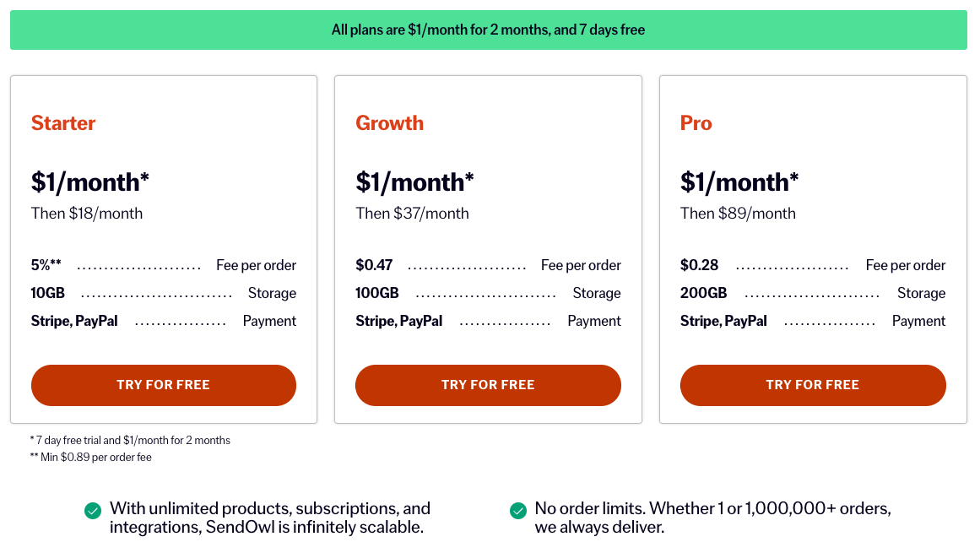Screen dimensions: 980x553
Task: Click the green promotional banner about $1/month plans
Action: click(490, 30)
